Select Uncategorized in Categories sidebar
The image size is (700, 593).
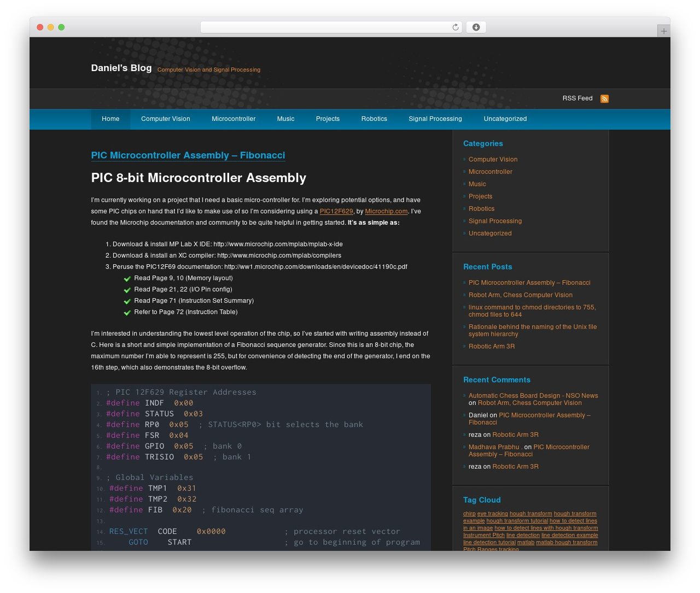coord(490,234)
